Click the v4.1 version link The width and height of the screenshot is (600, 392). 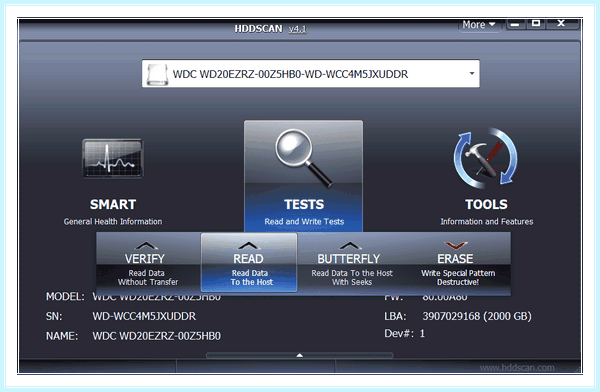coord(297,29)
